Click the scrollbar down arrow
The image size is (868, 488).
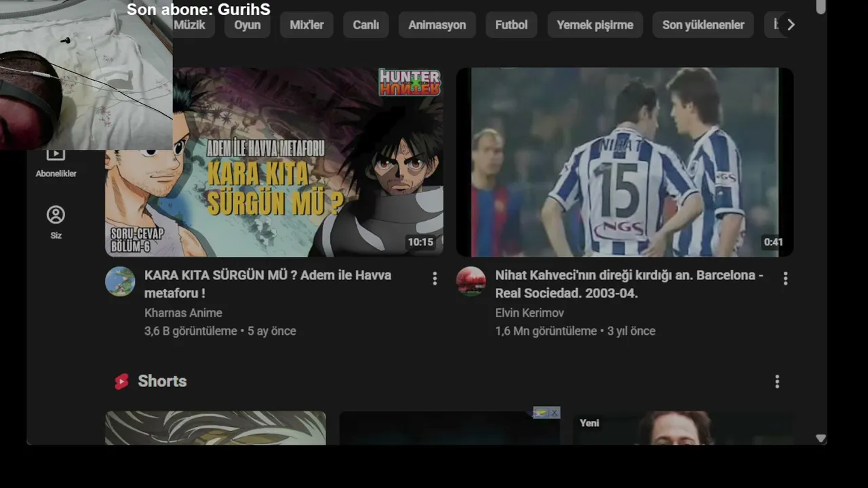[821, 439]
